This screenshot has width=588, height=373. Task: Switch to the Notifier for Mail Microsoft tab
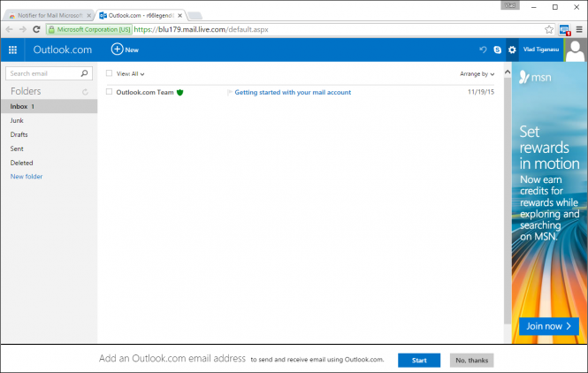[49, 15]
